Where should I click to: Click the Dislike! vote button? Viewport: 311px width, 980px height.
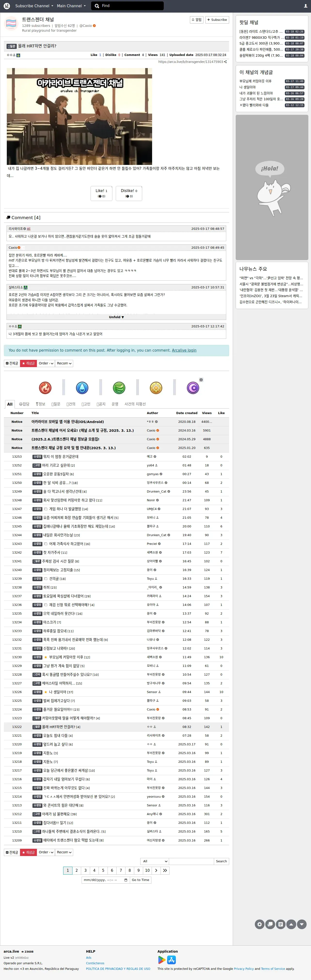click(x=129, y=193)
